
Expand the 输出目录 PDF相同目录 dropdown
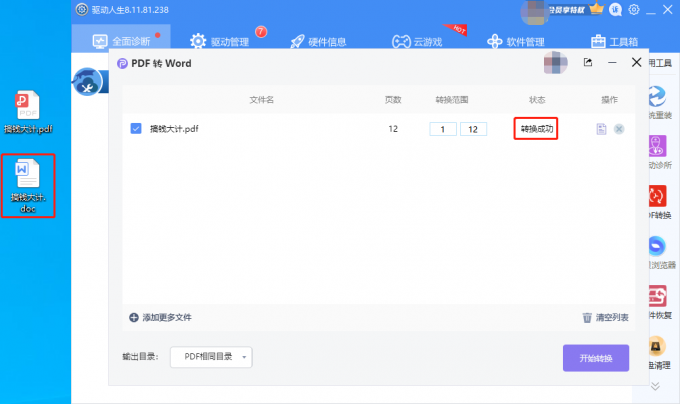211,357
